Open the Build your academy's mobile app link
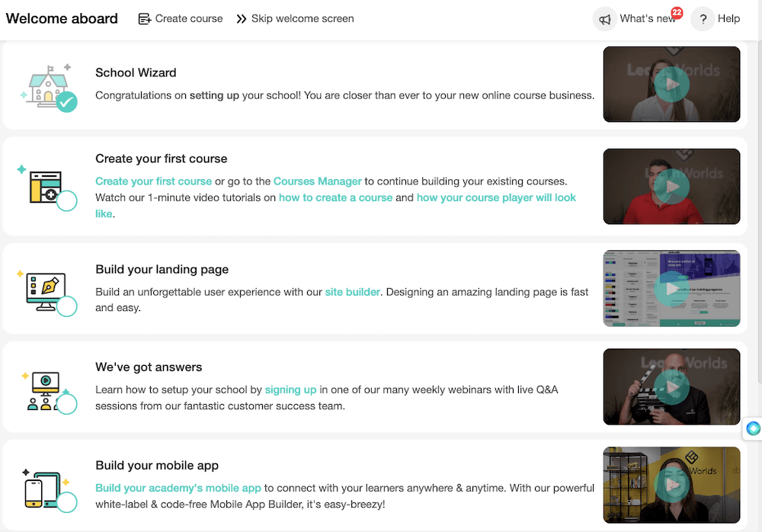Screen dimensions: 762x532 (x=178, y=487)
